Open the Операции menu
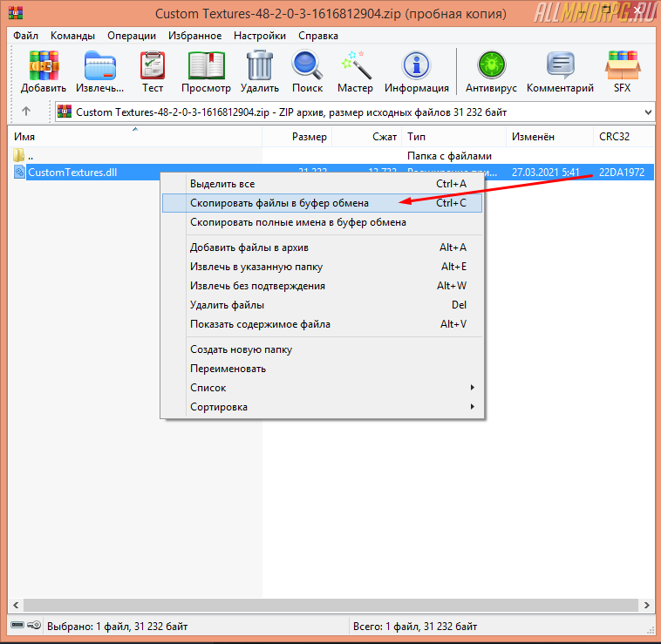 (132, 36)
